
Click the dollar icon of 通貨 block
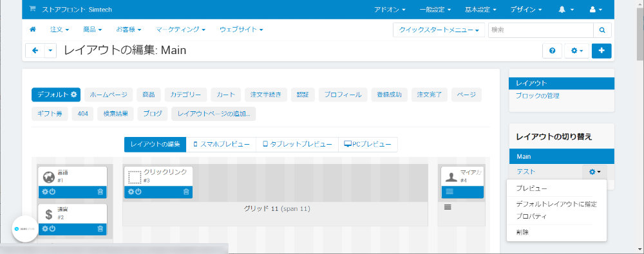pyautogui.click(x=49, y=214)
